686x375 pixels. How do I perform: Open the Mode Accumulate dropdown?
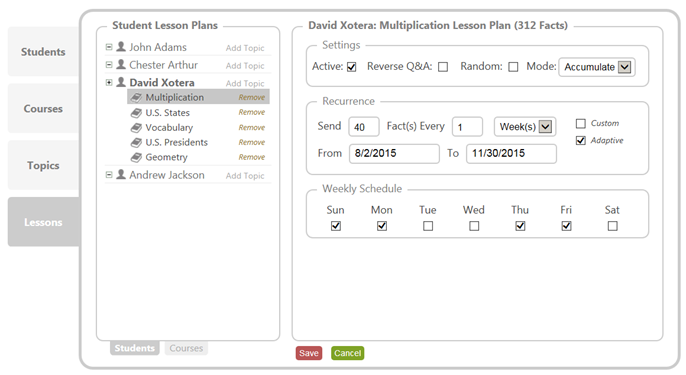pyautogui.click(x=597, y=67)
